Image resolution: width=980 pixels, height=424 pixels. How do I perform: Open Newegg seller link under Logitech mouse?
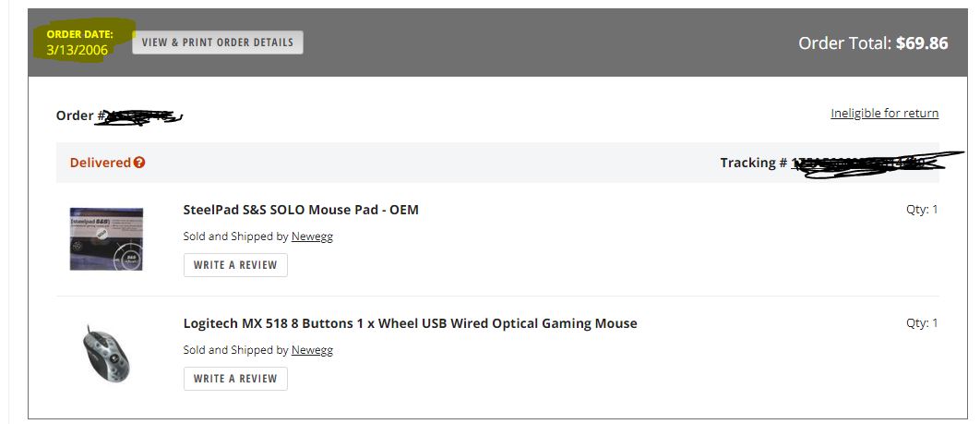pos(312,350)
